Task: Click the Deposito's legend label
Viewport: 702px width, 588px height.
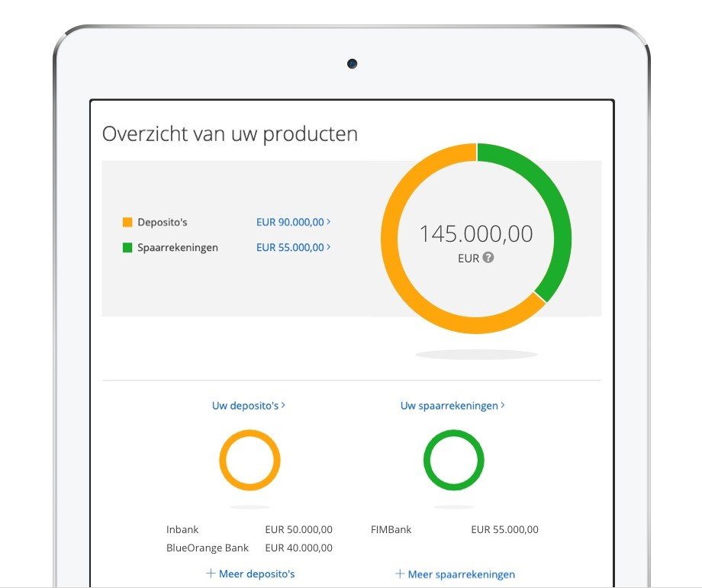Action: [x=162, y=223]
